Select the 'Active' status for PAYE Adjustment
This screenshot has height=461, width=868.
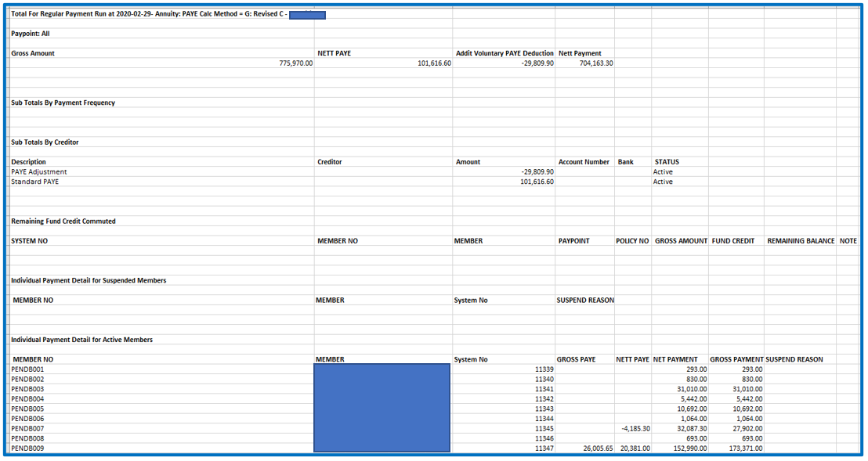click(x=663, y=172)
